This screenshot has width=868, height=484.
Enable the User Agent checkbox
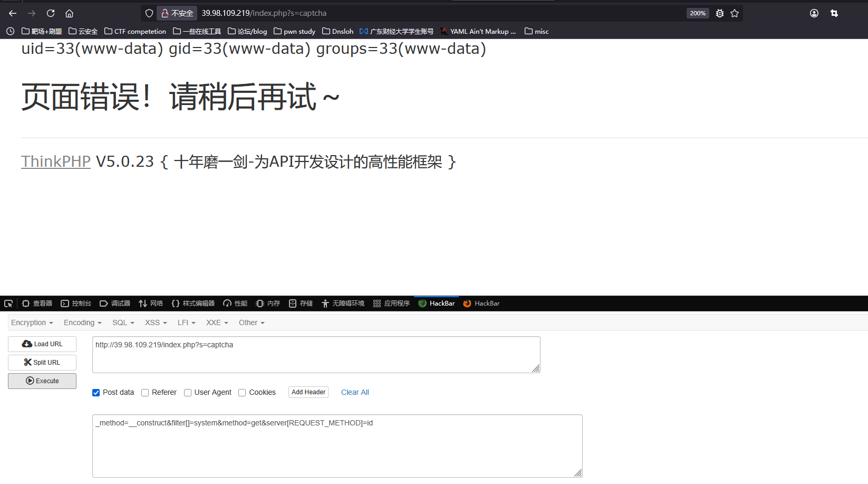click(188, 393)
